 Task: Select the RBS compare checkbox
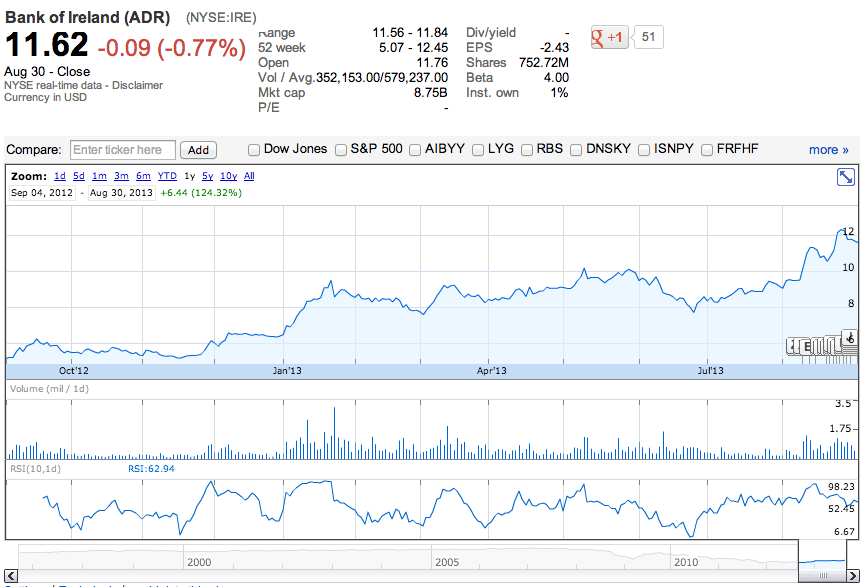click(527, 150)
